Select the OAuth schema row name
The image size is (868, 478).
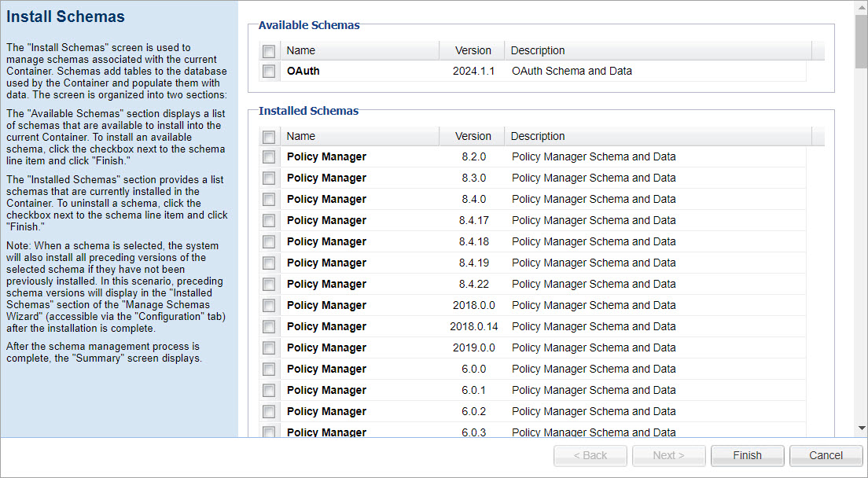tap(303, 71)
